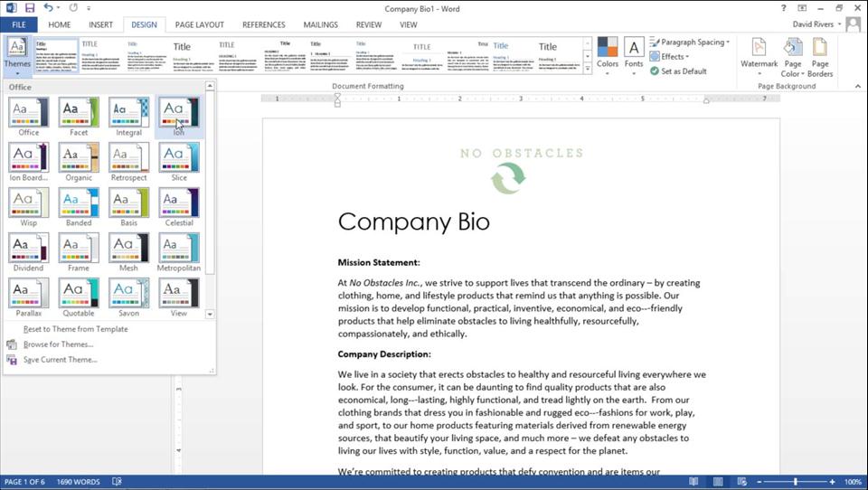Image resolution: width=868 pixels, height=490 pixels.
Task: Click the PAGE 1 OF 6 indicator
Action: point(24,482)
